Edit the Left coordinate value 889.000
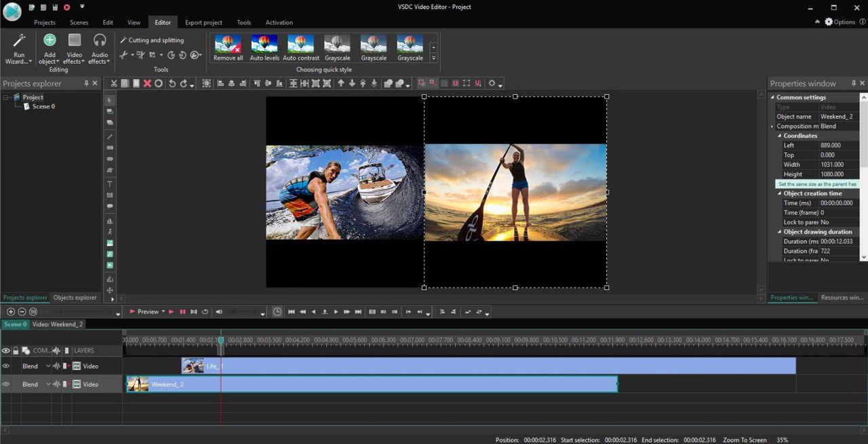The width and height of the screenshot is (868, 444). [x=838, y=145]
